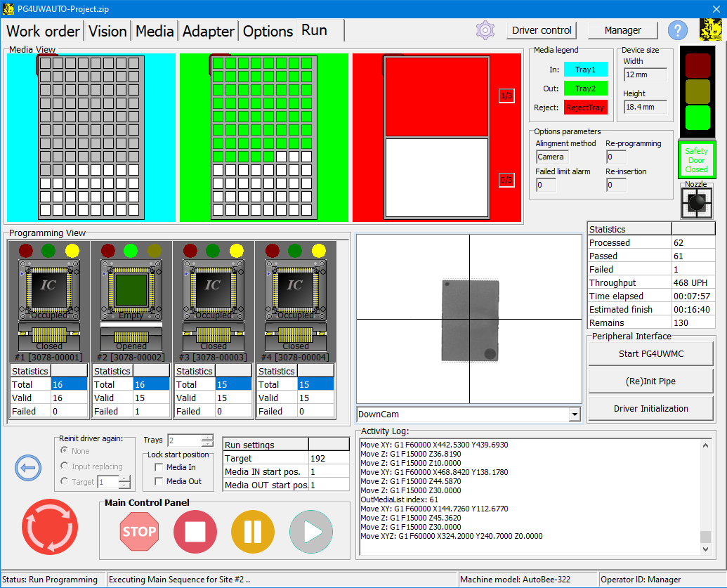
Task: Expand the DownCam camera dropdown
Action: tap(575, 414)
